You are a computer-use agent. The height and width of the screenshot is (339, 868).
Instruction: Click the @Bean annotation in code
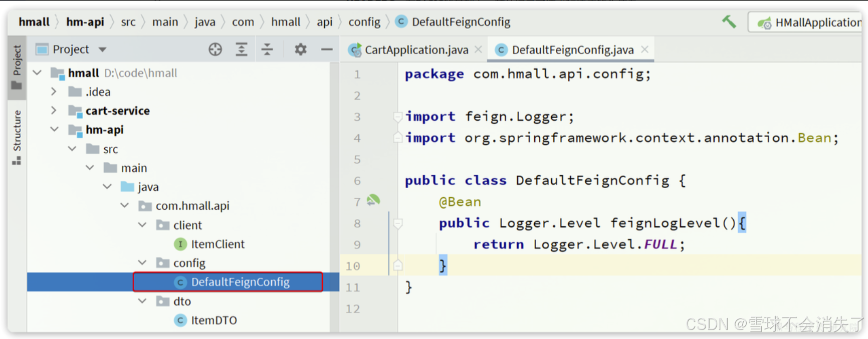click(460, 202)
